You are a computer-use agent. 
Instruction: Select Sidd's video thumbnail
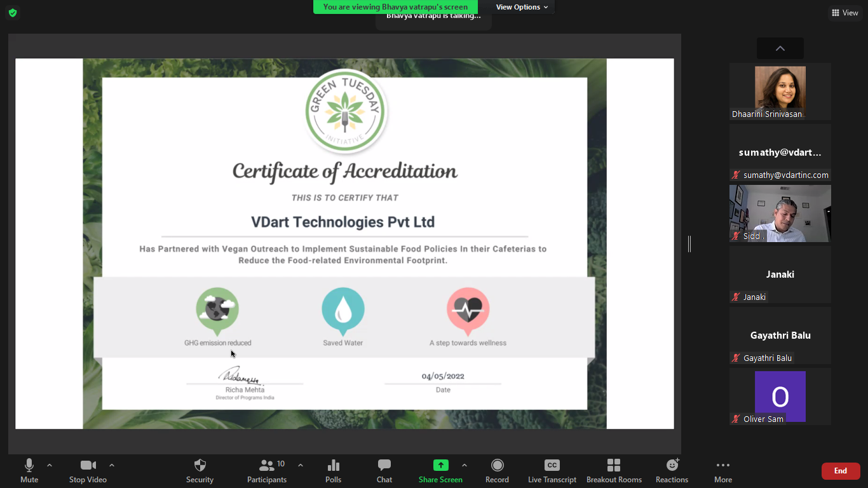[x=780, y=213]
